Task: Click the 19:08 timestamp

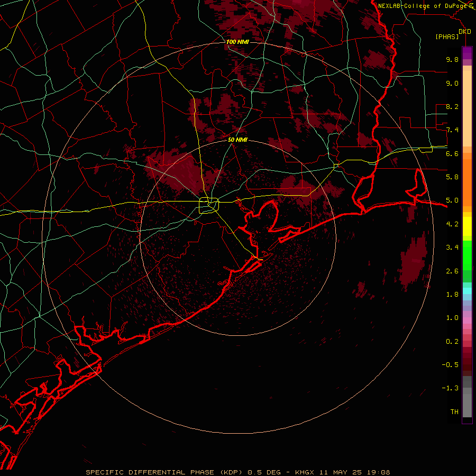Action: (x=379, y=472)
